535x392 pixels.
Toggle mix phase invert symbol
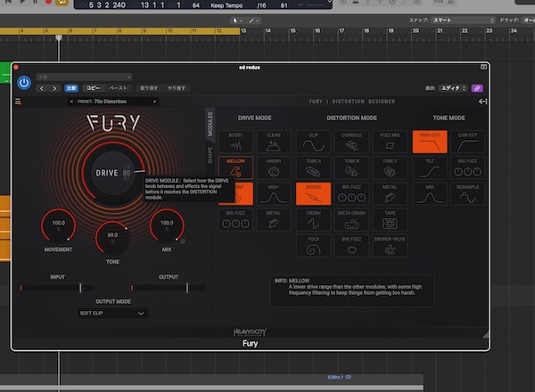tap(183, 241)
